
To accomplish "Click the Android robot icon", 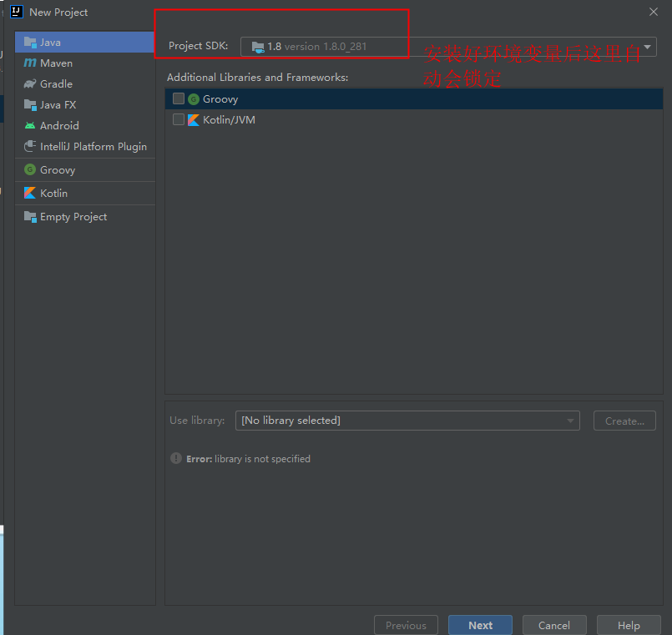I will (30, 125).
